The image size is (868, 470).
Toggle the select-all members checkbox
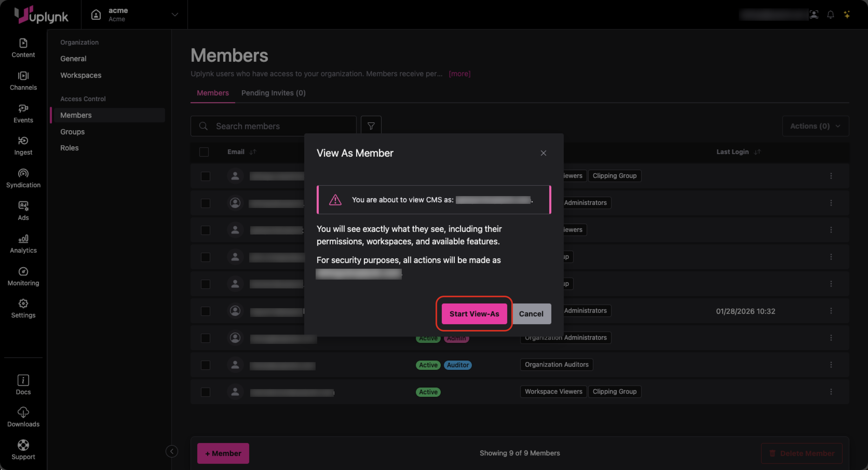[204, 152]
